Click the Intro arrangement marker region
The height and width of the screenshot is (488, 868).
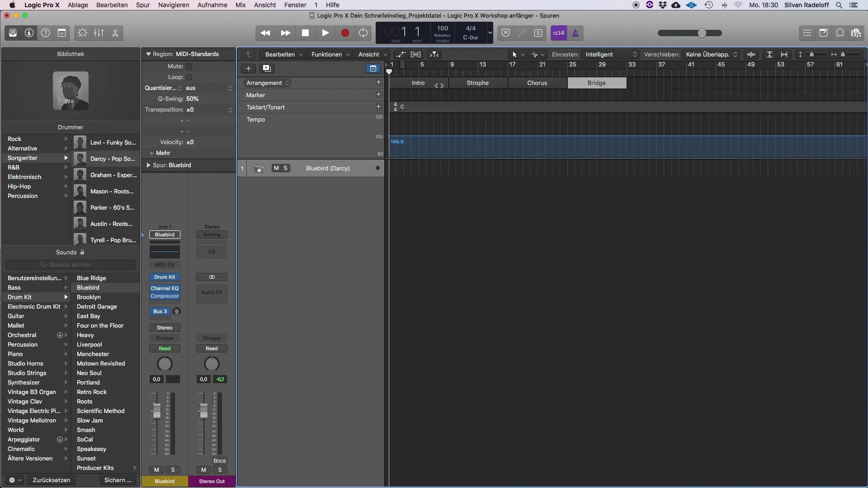[x=417, y=83]
